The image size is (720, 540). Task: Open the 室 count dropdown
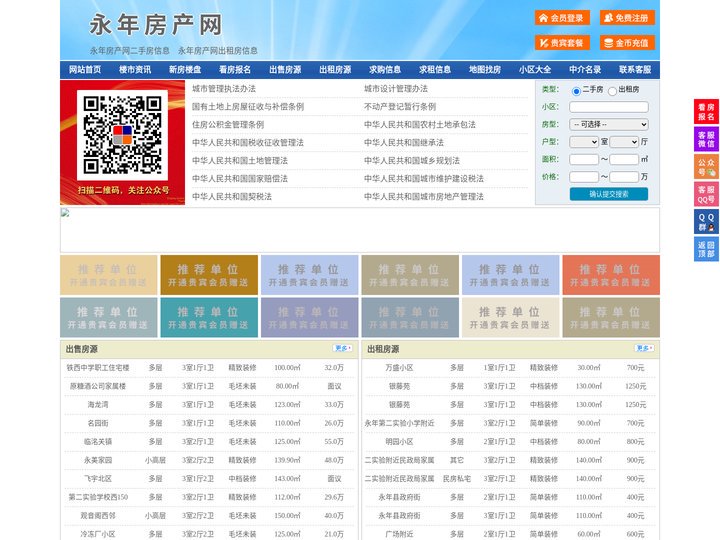[584, 142]
